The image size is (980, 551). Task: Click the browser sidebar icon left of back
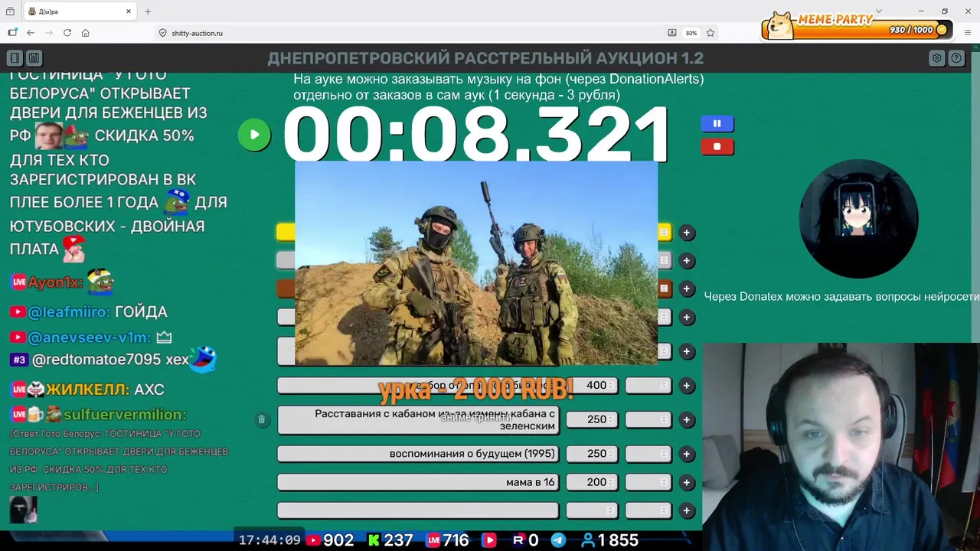[x=12, y=33]
